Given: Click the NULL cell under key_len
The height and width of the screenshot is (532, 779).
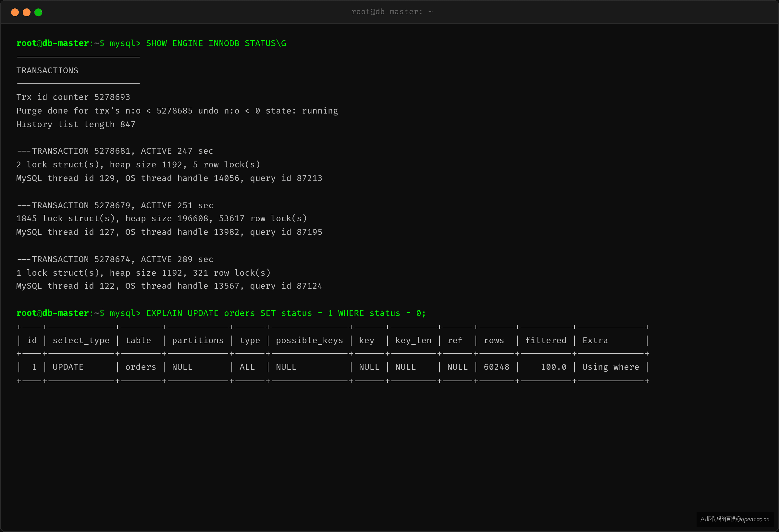Looking at the screenshot, I should click(406, 367).
